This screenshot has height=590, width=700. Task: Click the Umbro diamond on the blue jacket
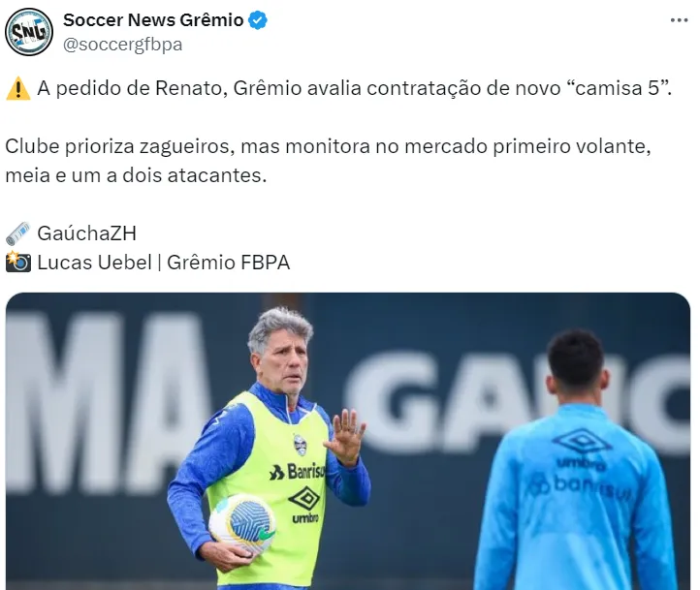[x=582, y=442]
